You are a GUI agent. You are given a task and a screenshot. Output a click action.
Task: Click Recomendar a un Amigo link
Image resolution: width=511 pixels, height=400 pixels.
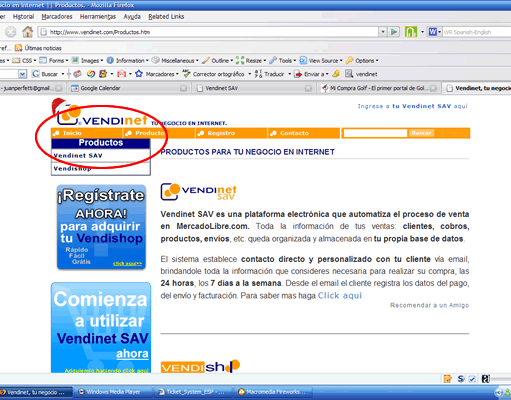pos(429,305)
